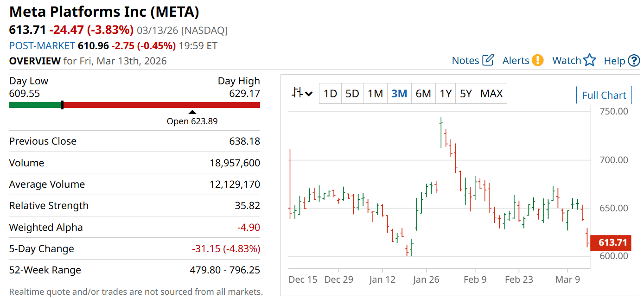Click the Alerts link text
This screenshot has width=644, height=298.
516,61
